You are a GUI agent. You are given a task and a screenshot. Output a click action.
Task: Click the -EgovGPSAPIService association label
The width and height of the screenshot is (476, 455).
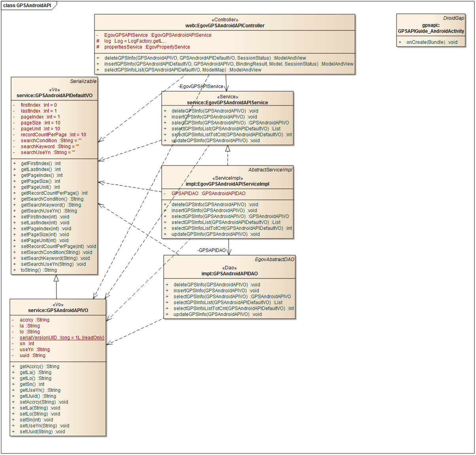click(201, 86)
